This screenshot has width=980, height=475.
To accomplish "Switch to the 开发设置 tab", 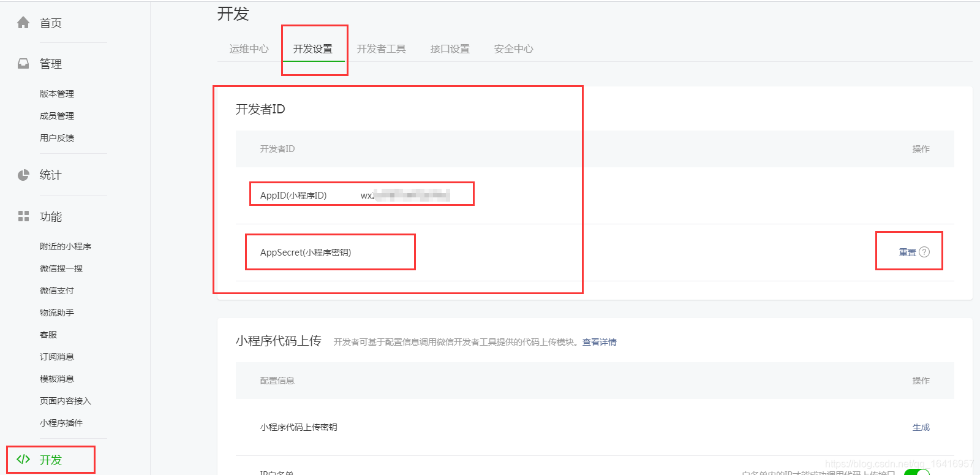I will pos(313,49).
